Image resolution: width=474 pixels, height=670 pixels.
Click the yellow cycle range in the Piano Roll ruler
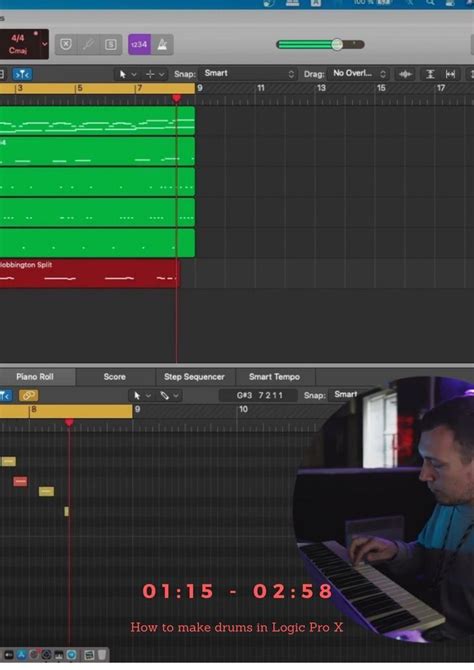click(66, 411)
